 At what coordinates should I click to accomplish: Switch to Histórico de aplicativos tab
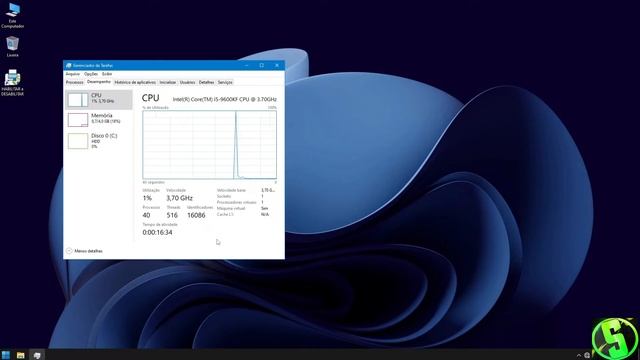pyautogui.click(x=135, y=82)
